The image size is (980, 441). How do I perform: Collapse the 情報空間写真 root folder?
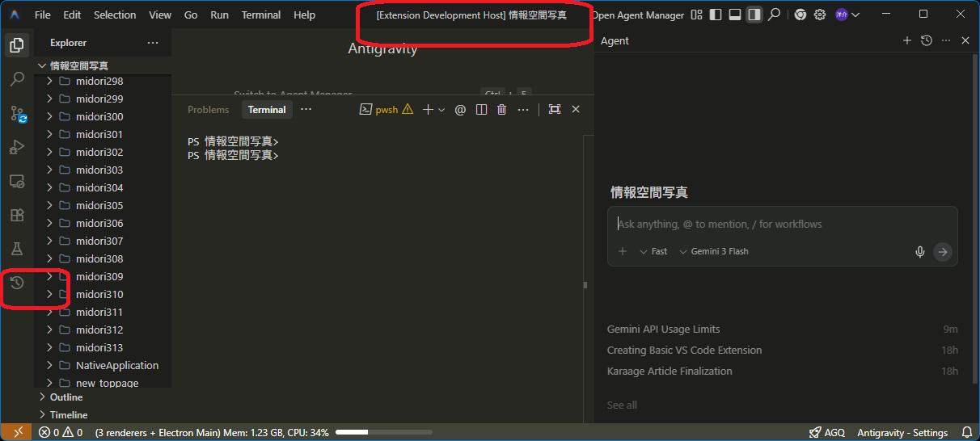(x=102, y=65)
